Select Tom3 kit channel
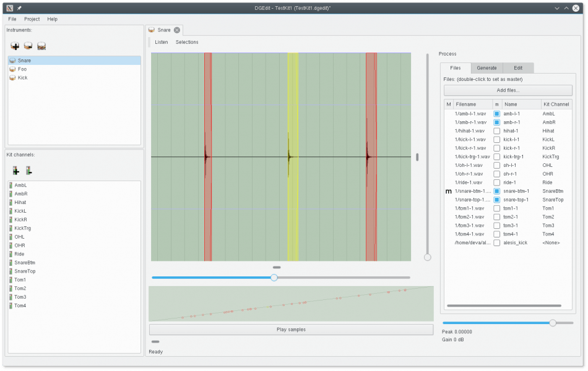 pyautogui.click(x=74, y=297)
